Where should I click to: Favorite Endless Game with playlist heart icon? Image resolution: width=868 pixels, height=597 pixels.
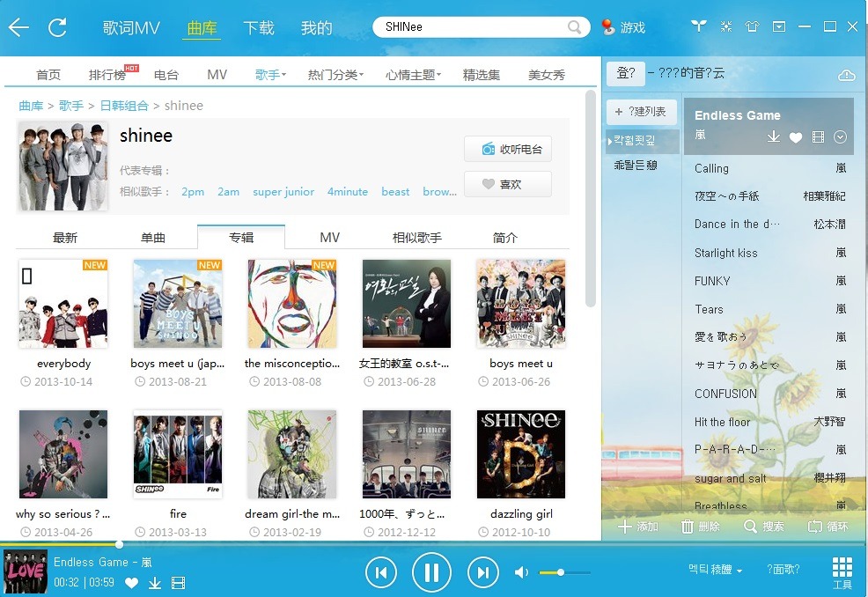pyautogui.click(x=796, y=137)
